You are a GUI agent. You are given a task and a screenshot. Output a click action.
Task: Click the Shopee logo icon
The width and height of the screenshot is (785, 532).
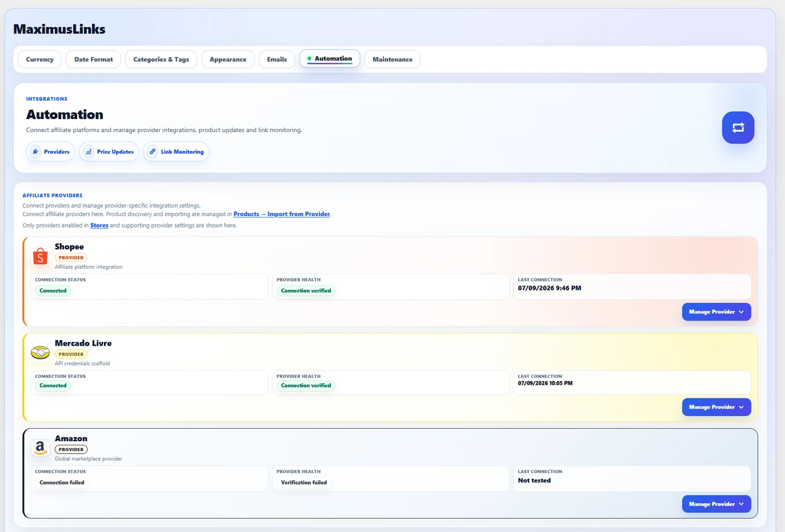(40, 256)
